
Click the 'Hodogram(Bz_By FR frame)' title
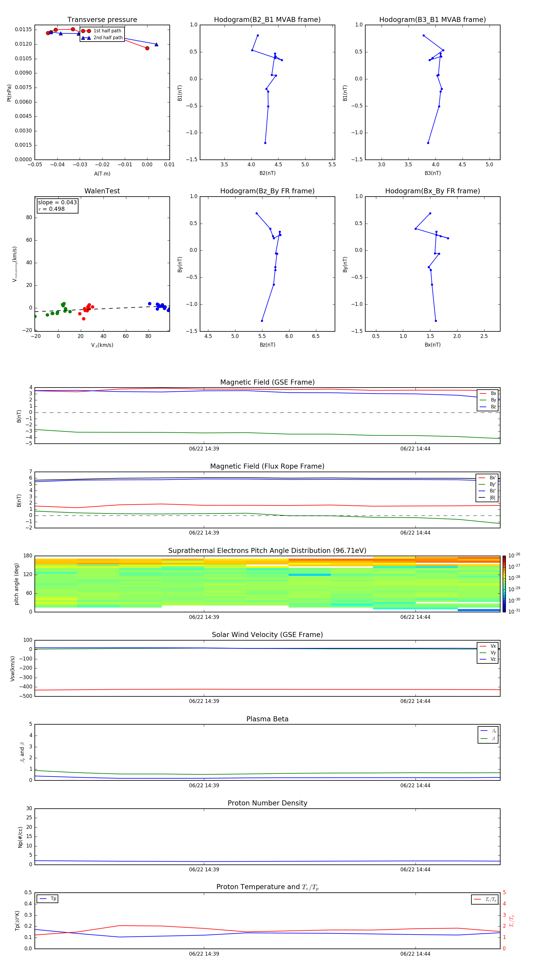coord(267,191)
